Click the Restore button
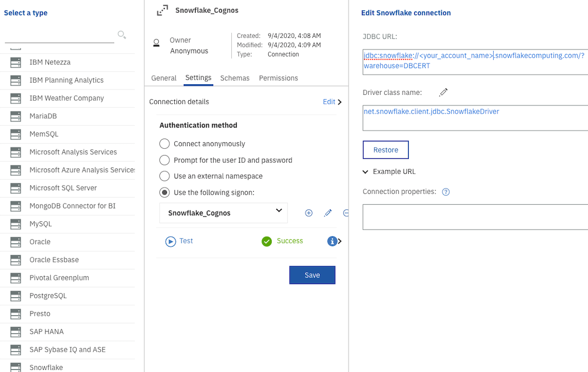588x372 pixels. coord(386,150)
